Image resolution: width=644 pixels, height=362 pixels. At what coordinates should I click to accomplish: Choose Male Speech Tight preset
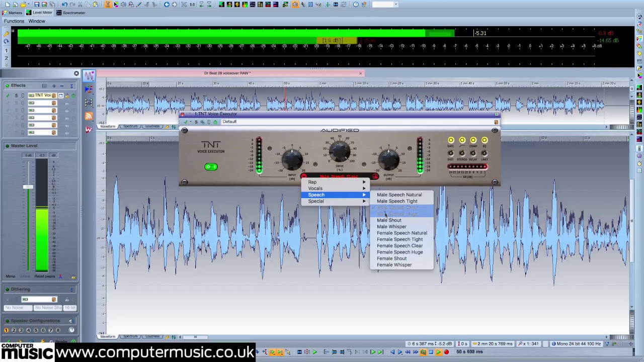click(397, 201)
